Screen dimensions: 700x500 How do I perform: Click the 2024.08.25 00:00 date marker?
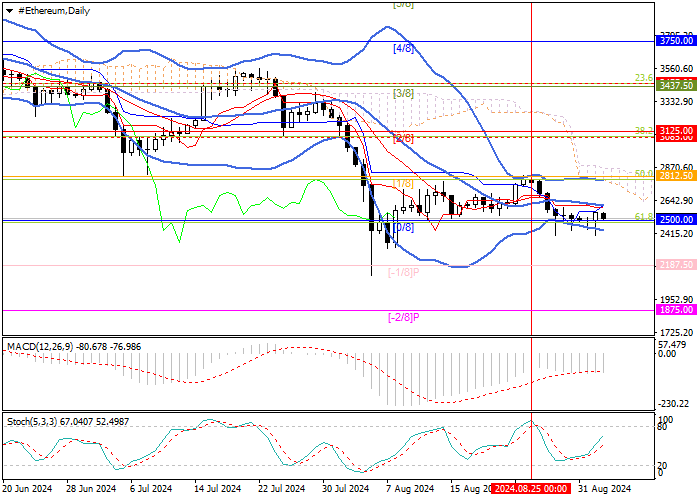pos(531,488)
